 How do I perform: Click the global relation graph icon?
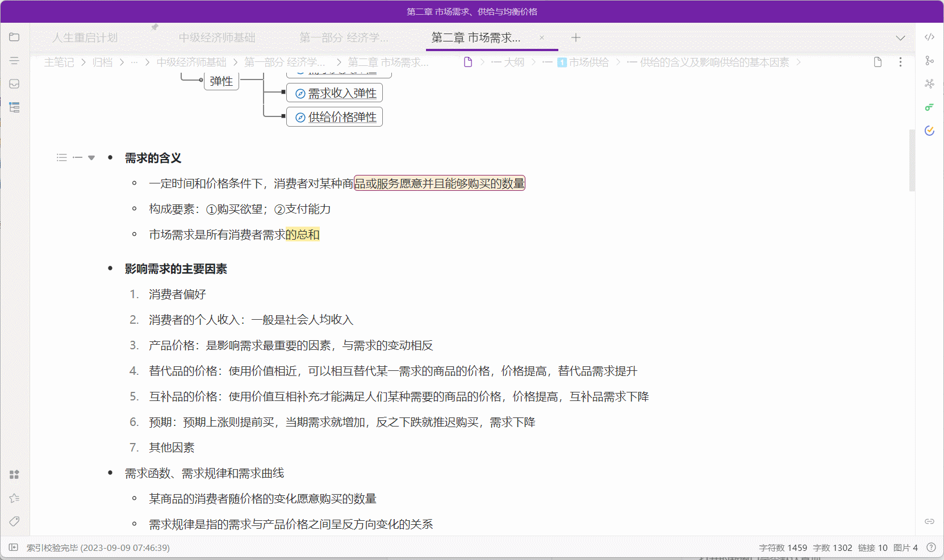point(930,83)
